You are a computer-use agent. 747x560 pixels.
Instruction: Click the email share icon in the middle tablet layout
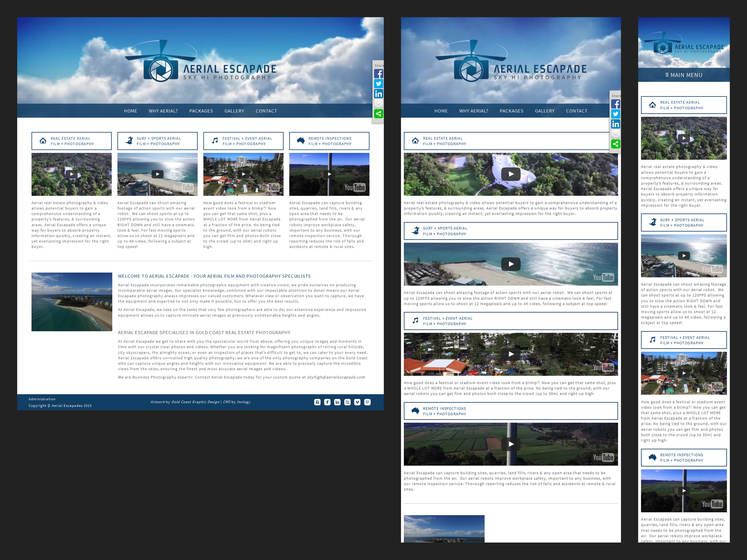click(616, 134)
